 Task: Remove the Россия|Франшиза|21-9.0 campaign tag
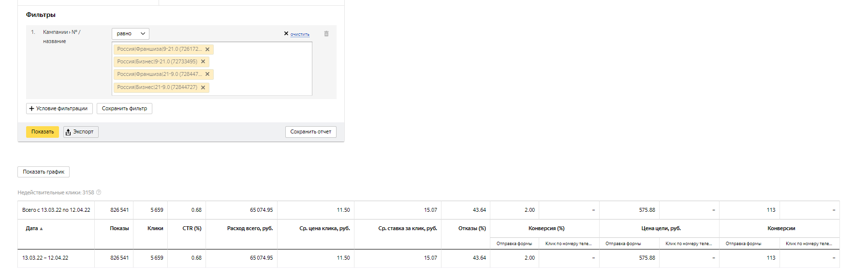point(207,74)
